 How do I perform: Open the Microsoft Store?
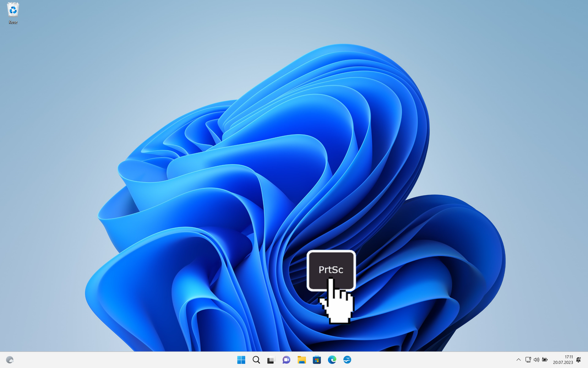(x=317, y=360)
